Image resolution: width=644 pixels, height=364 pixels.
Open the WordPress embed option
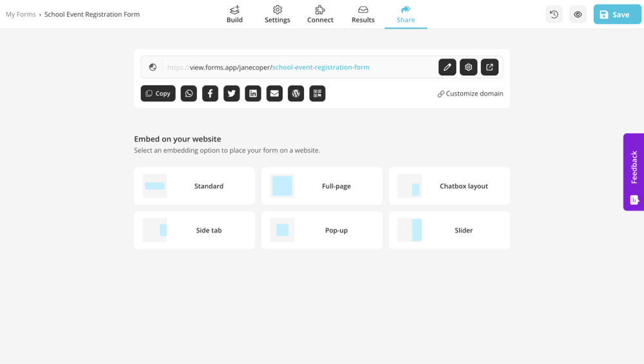tap(296, 93)
